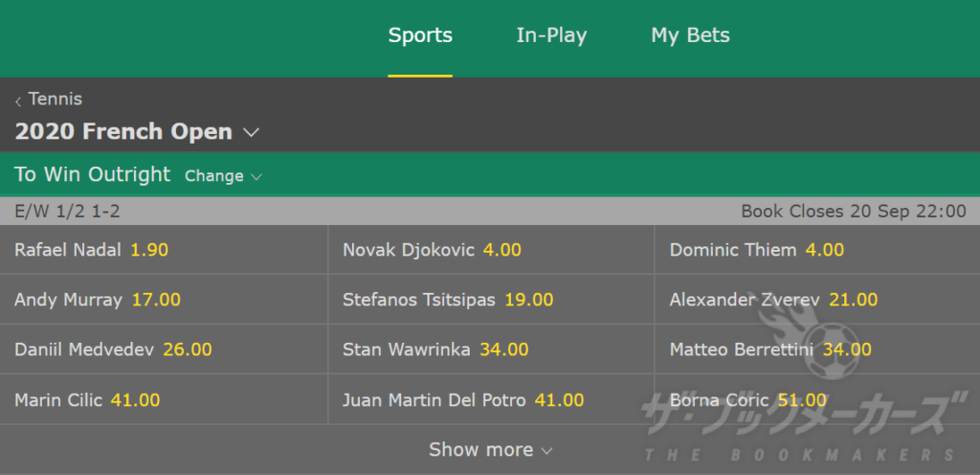Open the My Bets tab
This screenshot has height=475, width=980.
[x=690, y=35]
